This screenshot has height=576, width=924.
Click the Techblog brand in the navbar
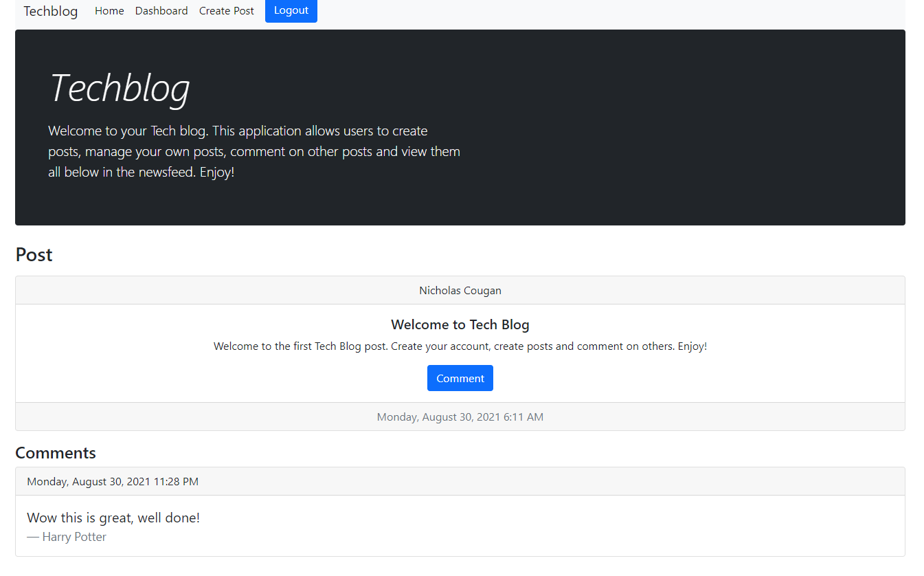(x=50, y=11)
